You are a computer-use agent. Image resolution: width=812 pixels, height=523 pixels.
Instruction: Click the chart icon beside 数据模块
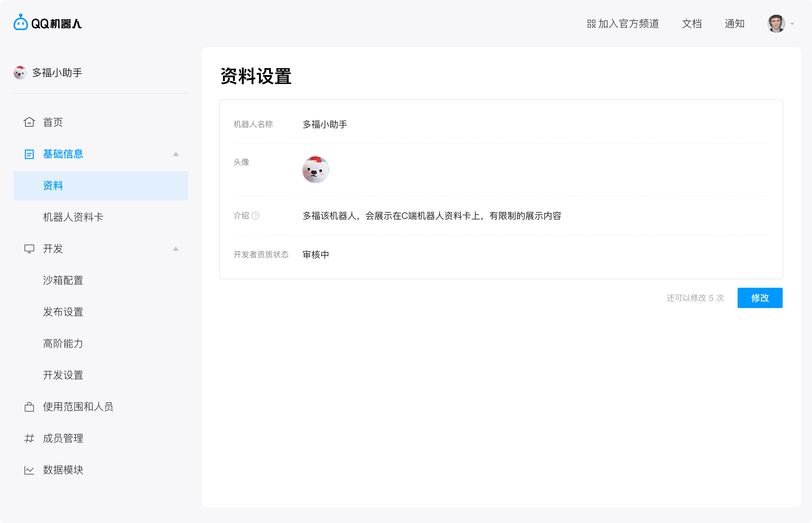[x=30, y=470]
